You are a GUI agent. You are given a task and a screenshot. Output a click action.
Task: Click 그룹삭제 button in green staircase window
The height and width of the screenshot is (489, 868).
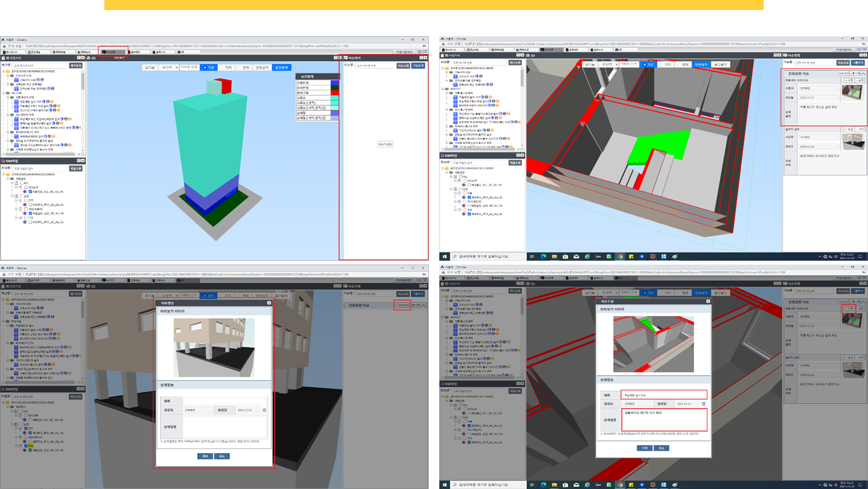point(855,73)
